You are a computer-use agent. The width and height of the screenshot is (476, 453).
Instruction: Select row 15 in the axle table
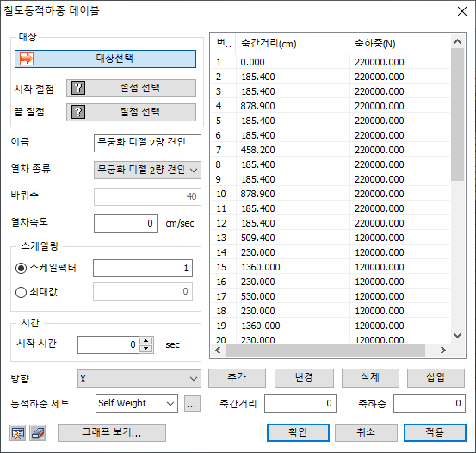[331, 267]
